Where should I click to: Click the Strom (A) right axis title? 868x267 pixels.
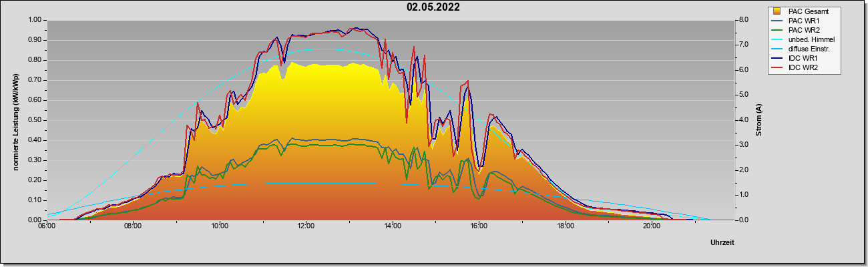click(x=758, y=120)
